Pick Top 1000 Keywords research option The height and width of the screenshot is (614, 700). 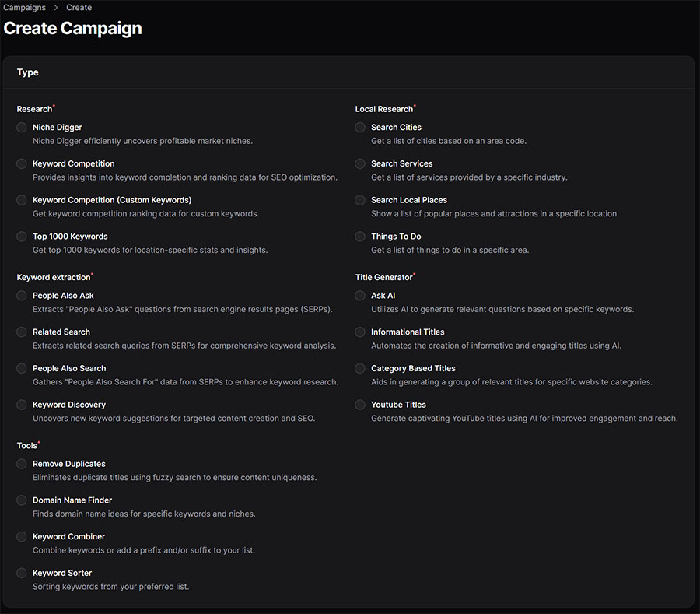point(21,236)
